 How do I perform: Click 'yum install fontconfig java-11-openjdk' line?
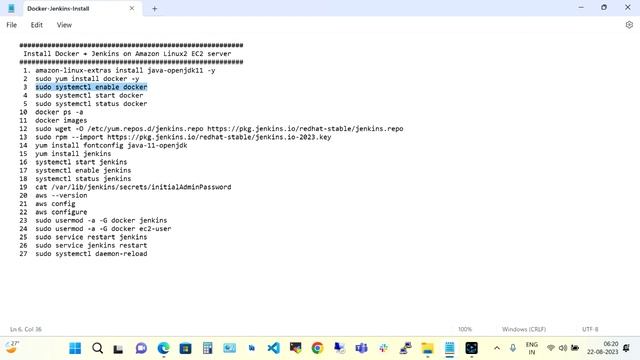tap(111, 145)
